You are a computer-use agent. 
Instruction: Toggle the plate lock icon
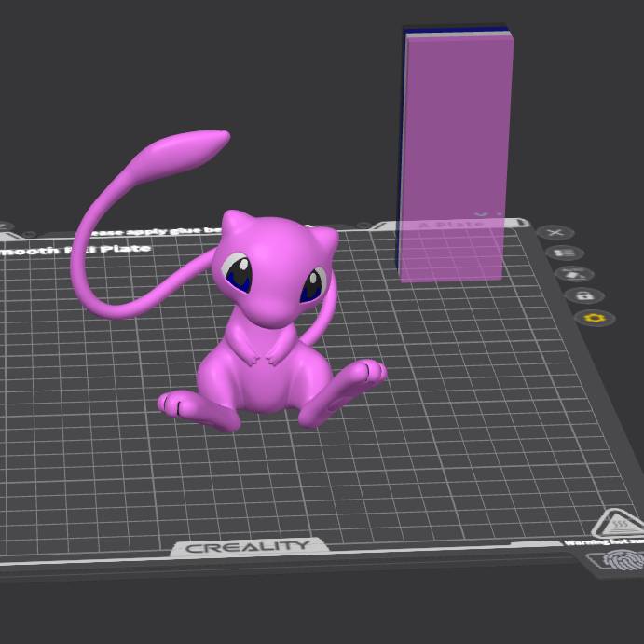pos(584,295)
